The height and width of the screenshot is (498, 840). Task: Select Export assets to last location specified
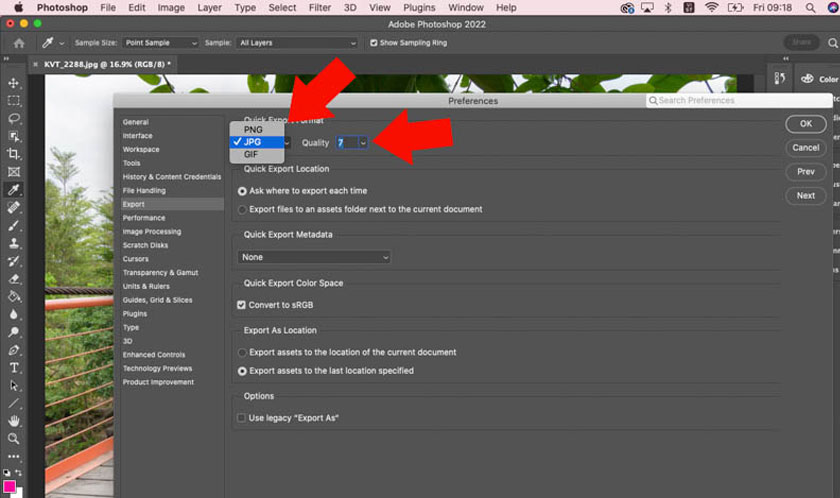242,371
